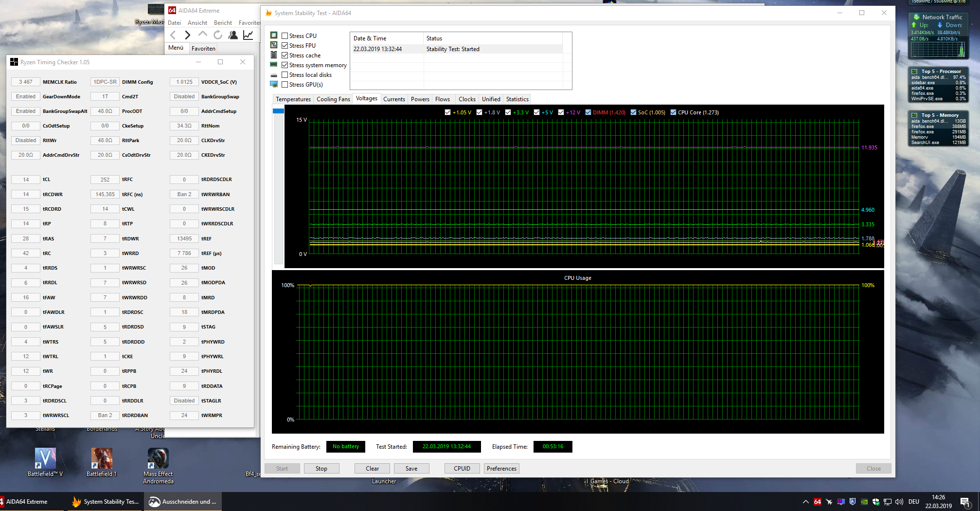Viewport: 980px width, 511px height.
Task: Open the taskbar clock showing 14:26
Action: [x=939, y=502]
